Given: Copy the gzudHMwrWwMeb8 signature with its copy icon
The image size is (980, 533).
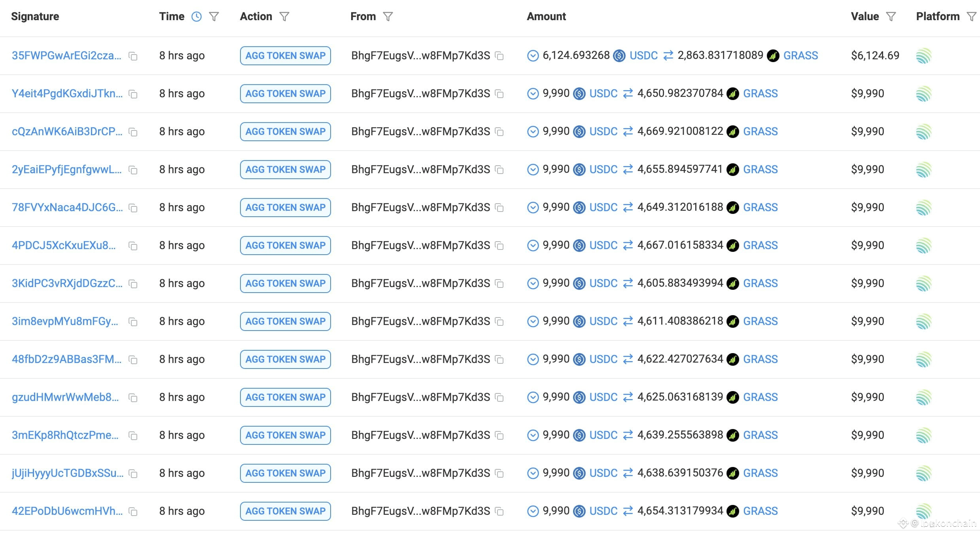Looking at the screenshot, I should tap(133, 397).
